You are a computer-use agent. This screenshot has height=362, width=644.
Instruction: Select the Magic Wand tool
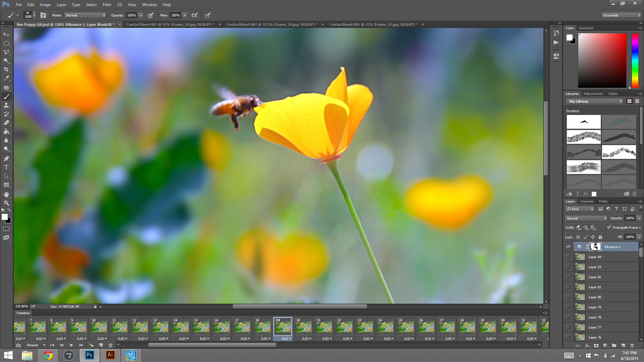coord(6,61)
